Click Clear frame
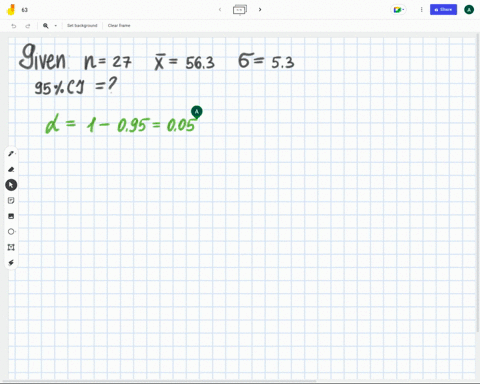The image size is (480, 384). tap(119, 25)
